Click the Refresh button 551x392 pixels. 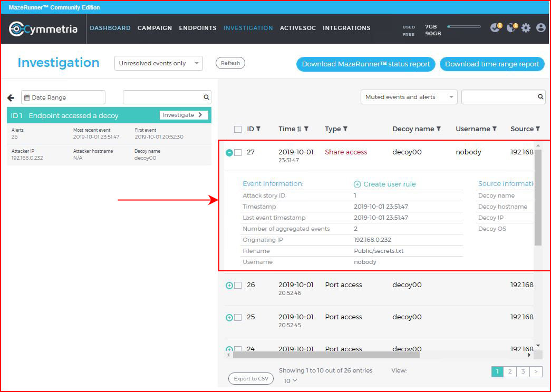[x=230, y=63]
